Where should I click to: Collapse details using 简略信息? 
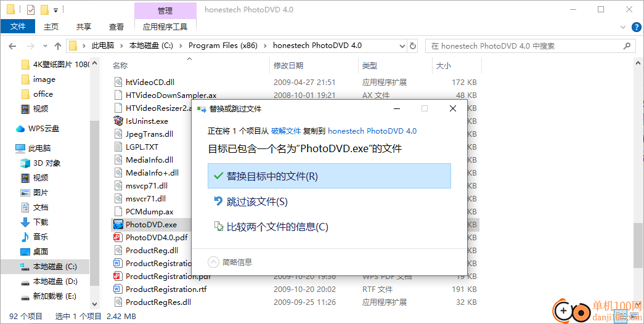pos(230,262)
